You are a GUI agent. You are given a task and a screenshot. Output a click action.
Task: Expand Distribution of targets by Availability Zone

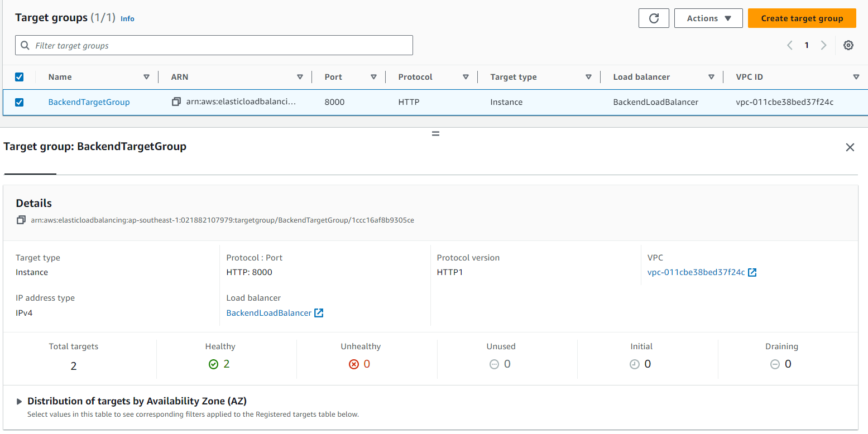tap(20, 401)
